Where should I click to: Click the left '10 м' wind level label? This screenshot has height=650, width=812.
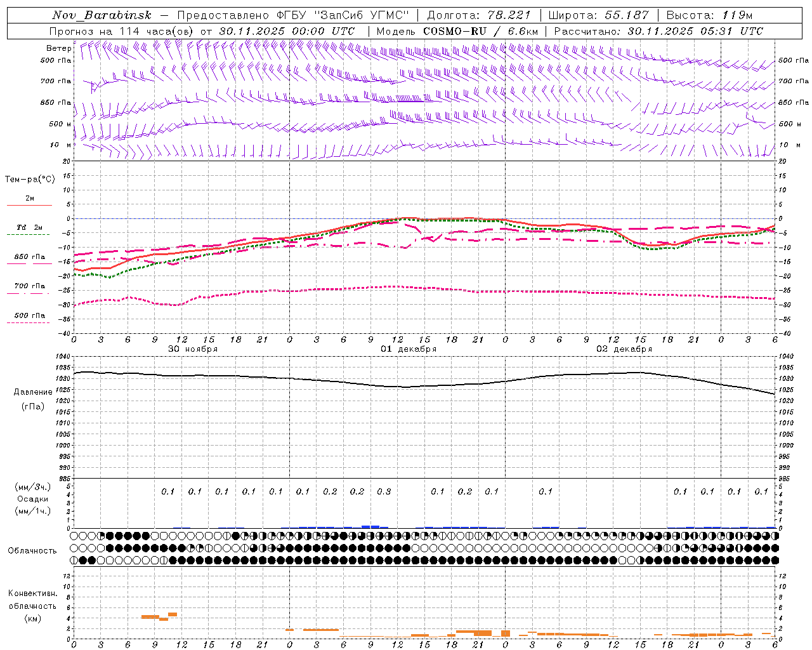click(x=60, y=145)
